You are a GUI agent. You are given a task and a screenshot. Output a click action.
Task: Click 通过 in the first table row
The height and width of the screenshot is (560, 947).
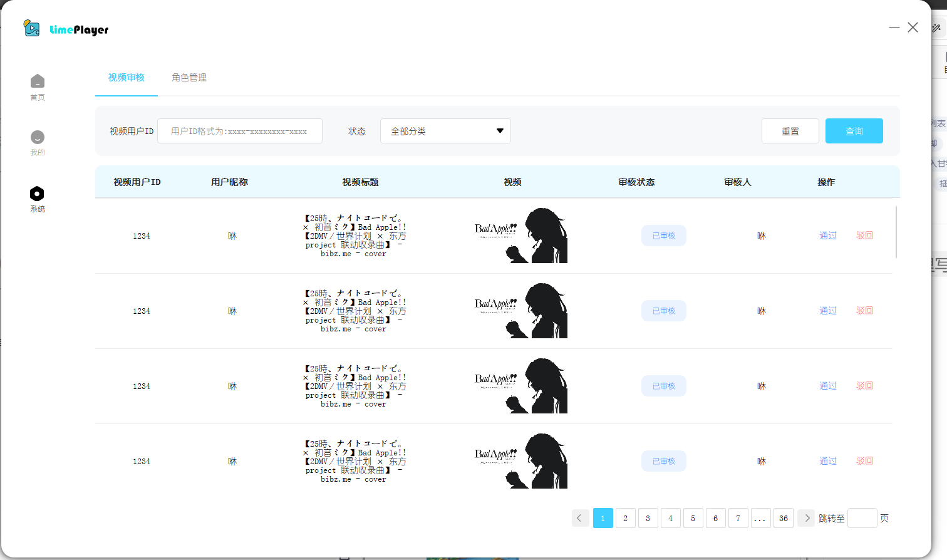(828, 236)
